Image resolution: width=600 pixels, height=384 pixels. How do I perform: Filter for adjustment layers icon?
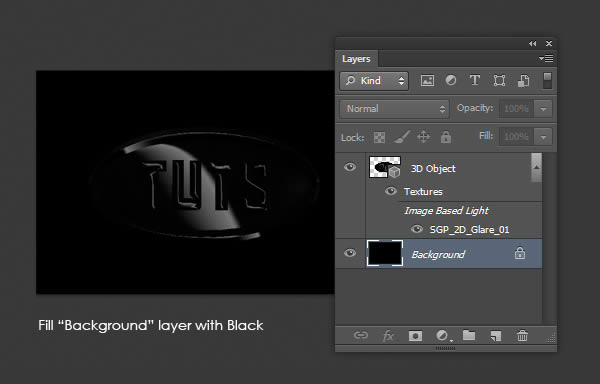451,80
